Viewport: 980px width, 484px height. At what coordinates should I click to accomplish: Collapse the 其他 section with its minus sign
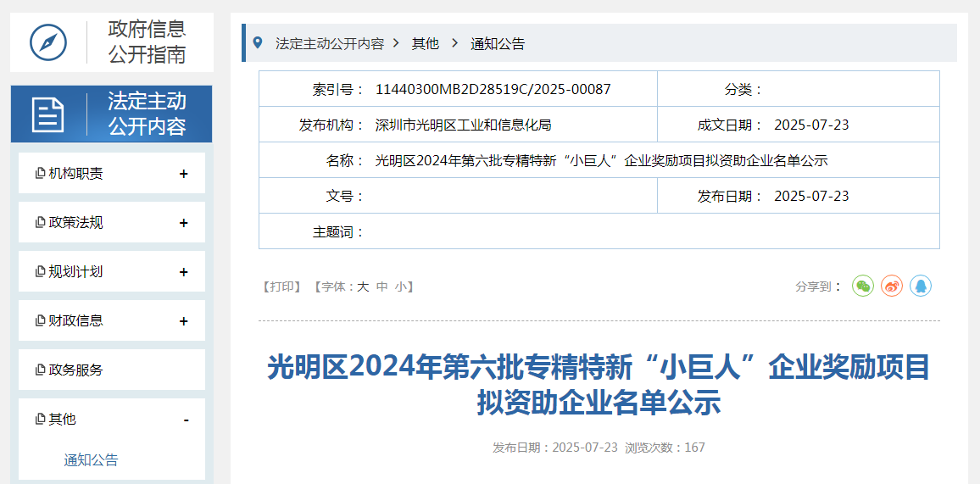(x=187, y=420)
